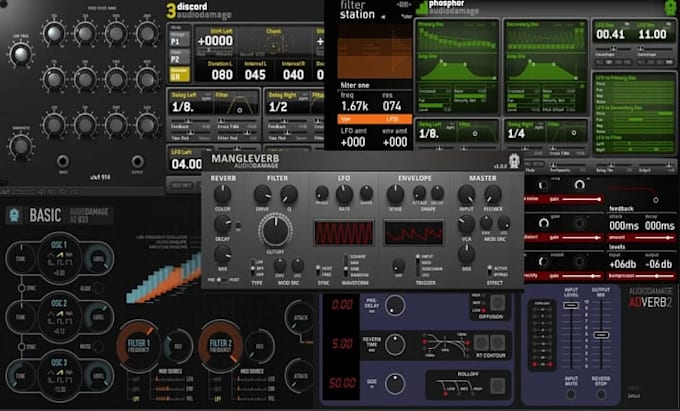Click the large CUTOFF knob in Mangleverb
Image resolution: width=680 pixels, height=411 pixels.
tap(275, 230)
